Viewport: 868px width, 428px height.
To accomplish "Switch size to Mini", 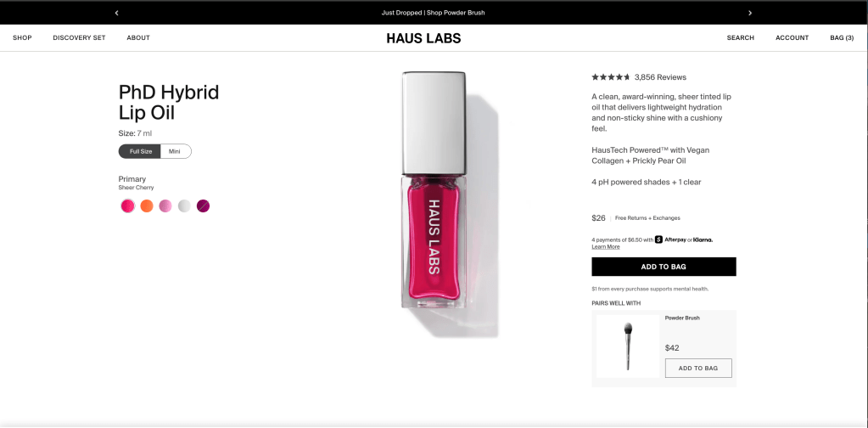I will (x=176, y=151).
